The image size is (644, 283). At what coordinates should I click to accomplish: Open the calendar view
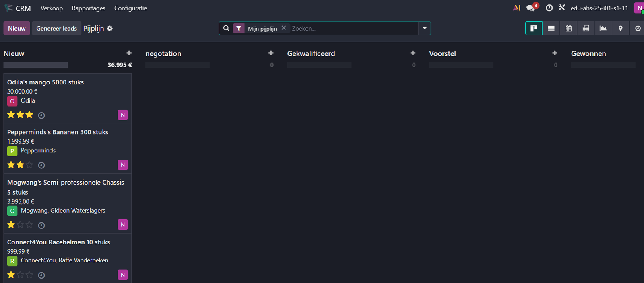pos(568,28)
